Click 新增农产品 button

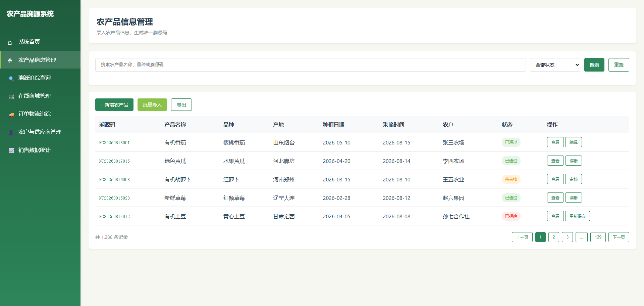tap(114, 105)
